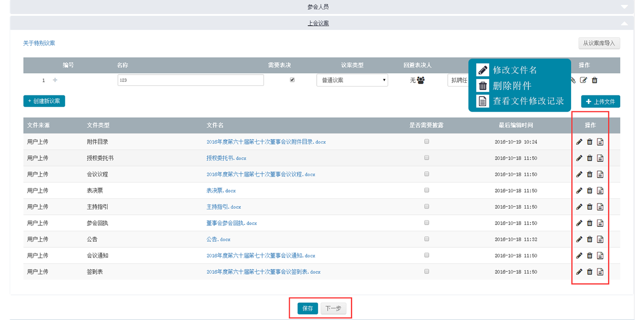
Task: Check disclosure box for 公告 row
Action: point(427,239)
